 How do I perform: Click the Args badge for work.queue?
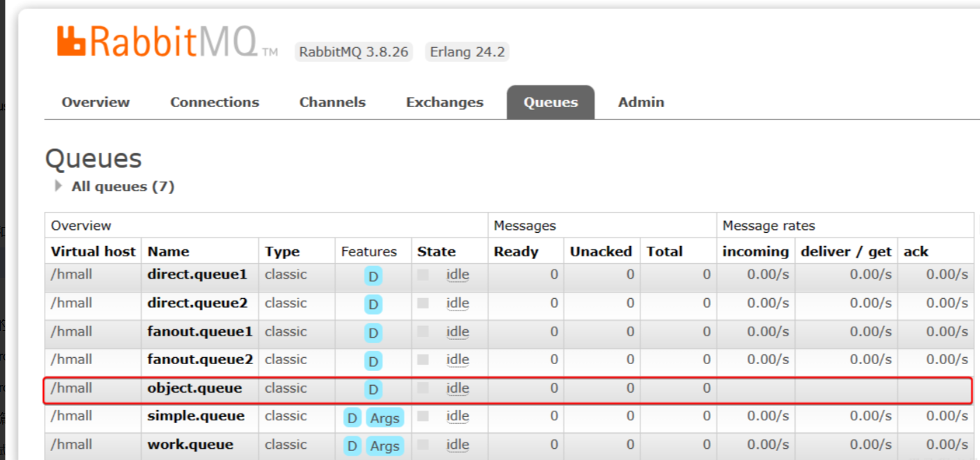pyautogui.click(x=385, y=446)
